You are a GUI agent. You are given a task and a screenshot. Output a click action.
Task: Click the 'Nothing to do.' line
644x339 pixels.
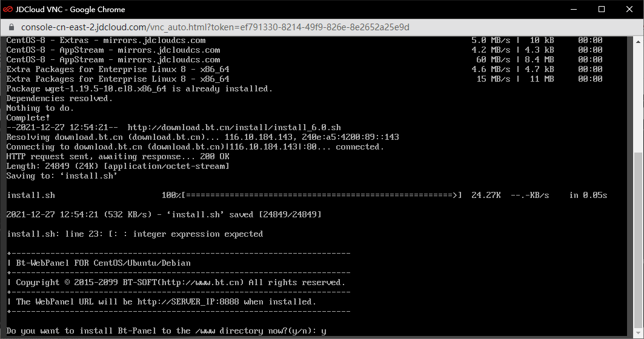[40, 108]
